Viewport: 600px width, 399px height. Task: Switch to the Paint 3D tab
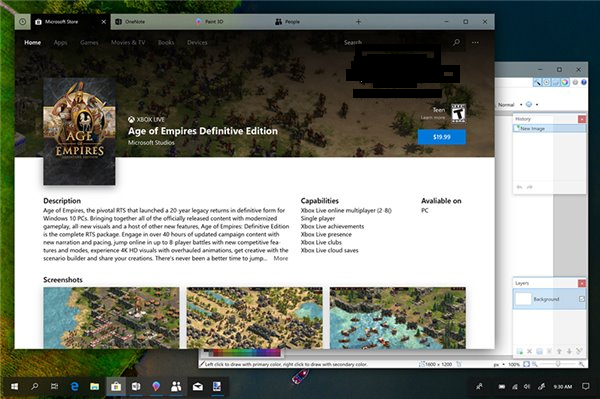231,22
